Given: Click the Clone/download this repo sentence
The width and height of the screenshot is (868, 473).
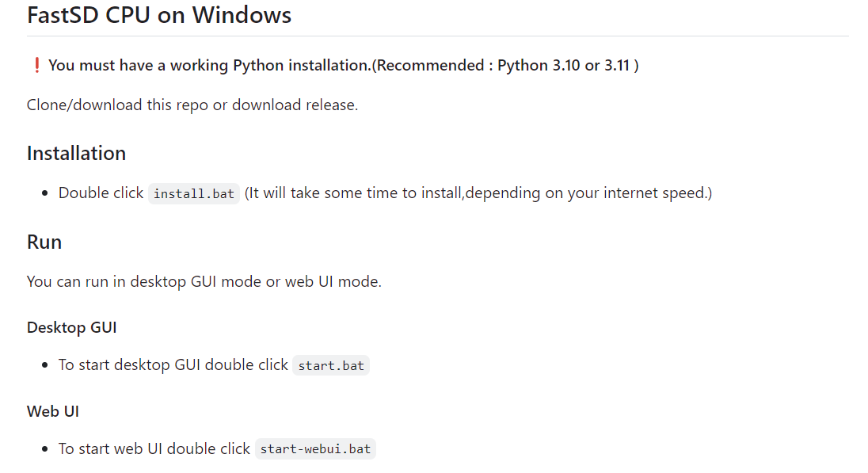Looking at the screenshot, I should pos(192,105).
